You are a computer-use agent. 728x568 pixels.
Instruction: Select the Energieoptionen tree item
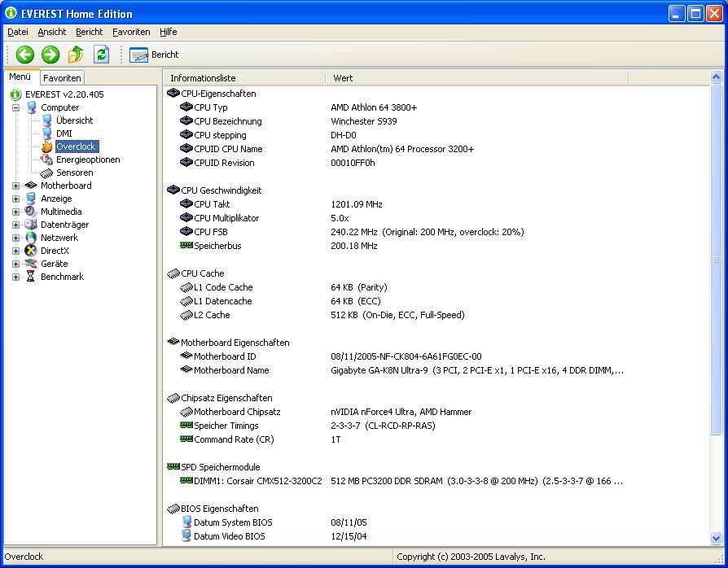coord(88,159)
